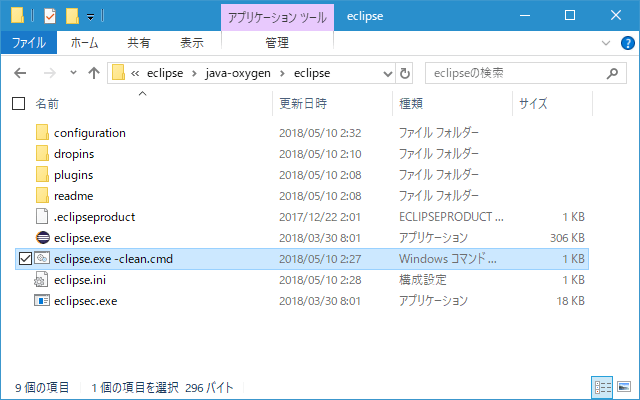Click last eclipse breadcrumb segment
The width and height of the screenshot is (640, 400).
coord(312,73)
